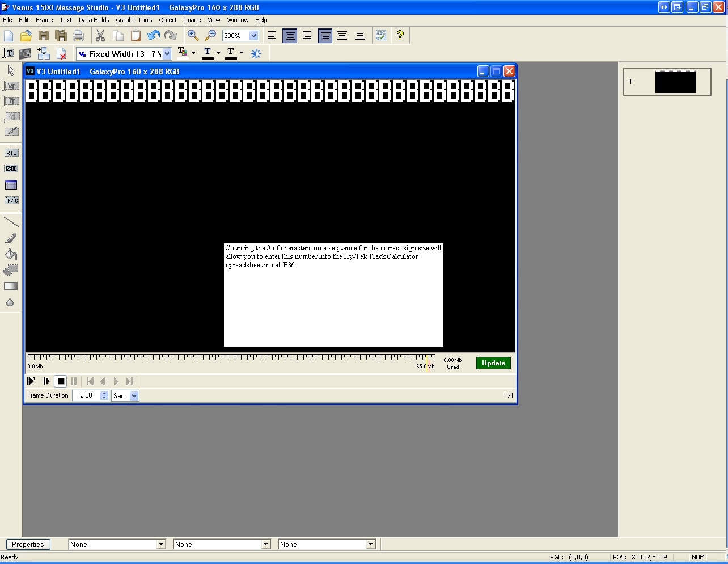Screen dimensions: 728x564
Task: Click the Properties button
Action: click(28, 544)
